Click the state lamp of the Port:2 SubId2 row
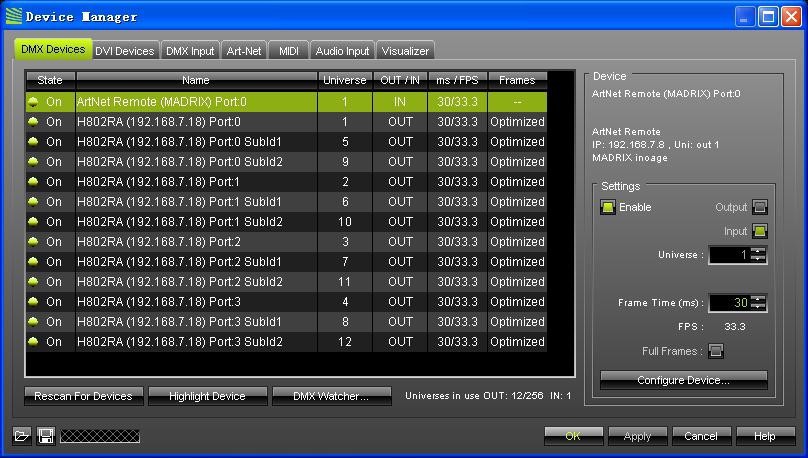Viewport: 808px width, 458px height. 33,282
